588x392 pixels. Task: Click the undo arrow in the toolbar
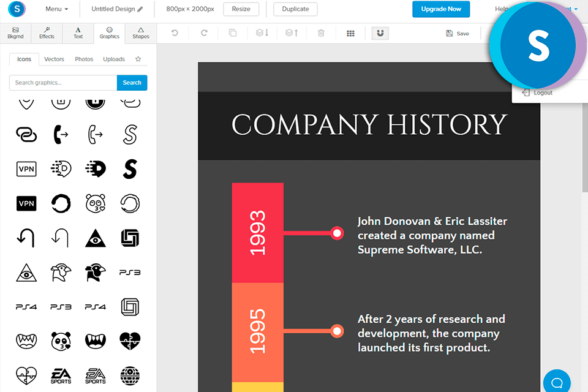coord(175,33)
